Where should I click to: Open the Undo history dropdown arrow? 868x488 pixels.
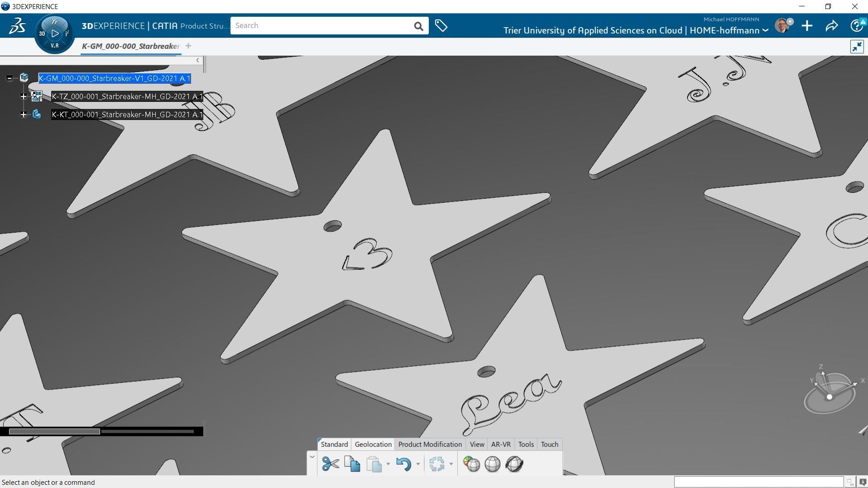pyautogui.click(x=418, y=464)
